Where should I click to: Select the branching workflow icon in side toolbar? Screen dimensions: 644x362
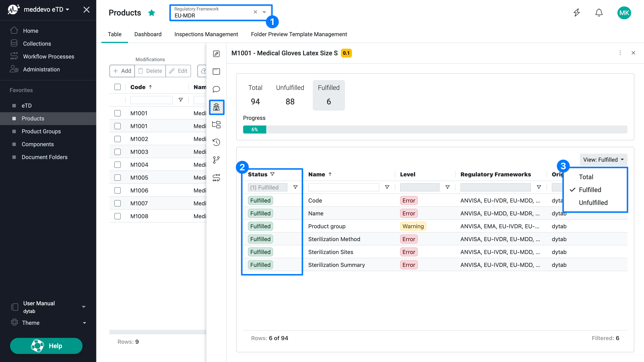tap(216, 160)
